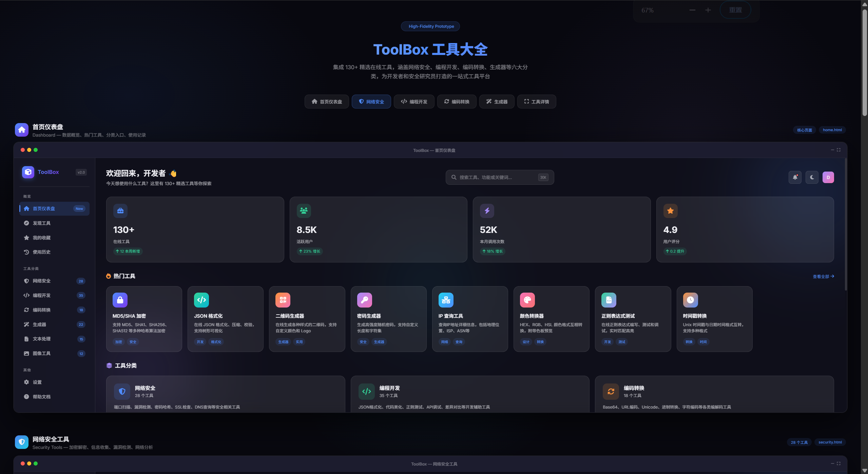This screenshot has width=868, height=474.
Task: Toggle dark mode moon icon
Action: coord(812,177)
